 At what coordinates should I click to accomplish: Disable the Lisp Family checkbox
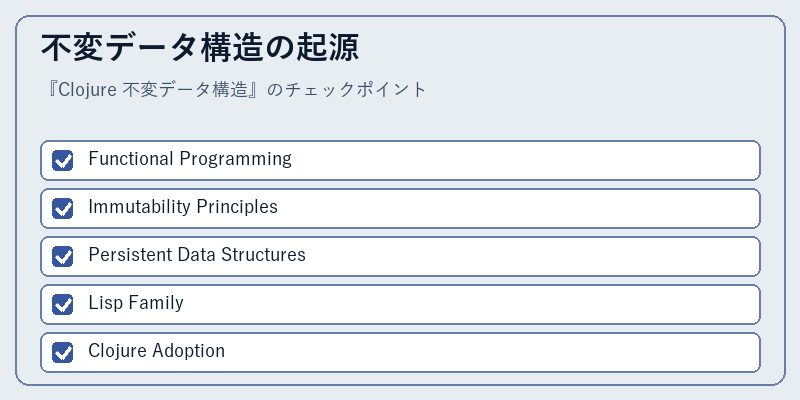pos(62,304)
